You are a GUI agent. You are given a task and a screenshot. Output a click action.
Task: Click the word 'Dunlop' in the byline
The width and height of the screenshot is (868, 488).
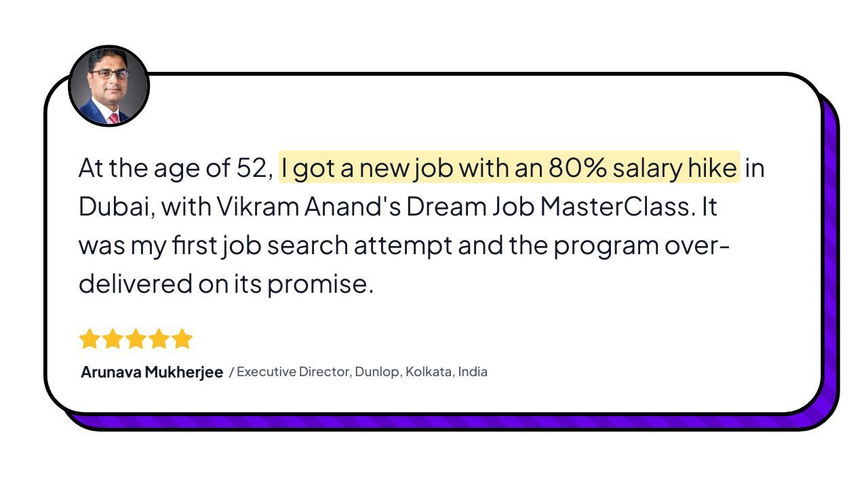click(x=377, y=372)
